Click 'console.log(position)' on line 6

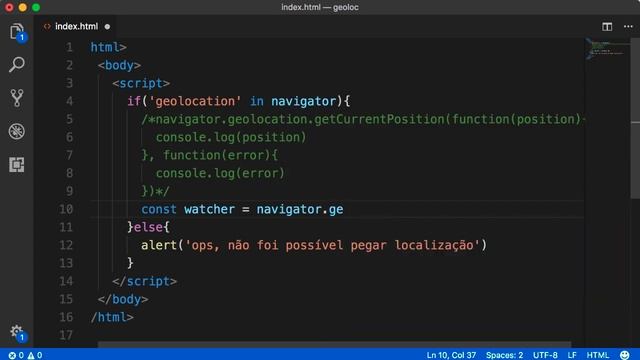[x=231, y=137]
